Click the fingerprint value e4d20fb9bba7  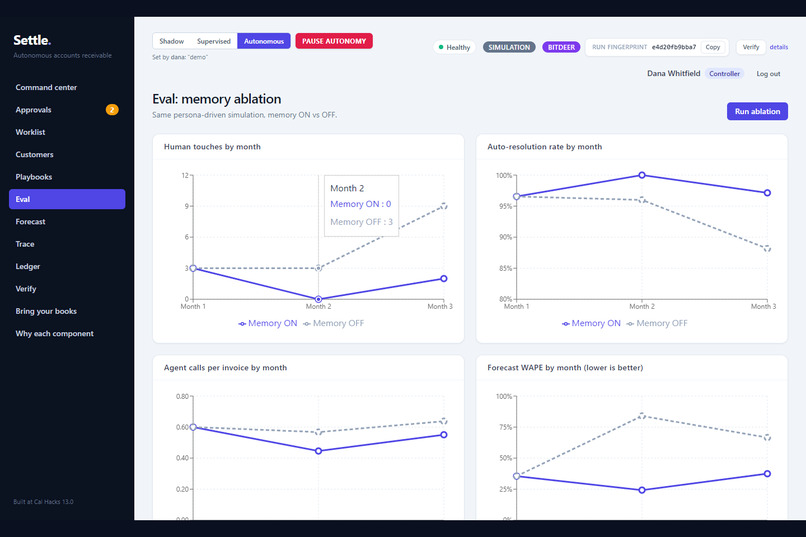pos(674,47)
